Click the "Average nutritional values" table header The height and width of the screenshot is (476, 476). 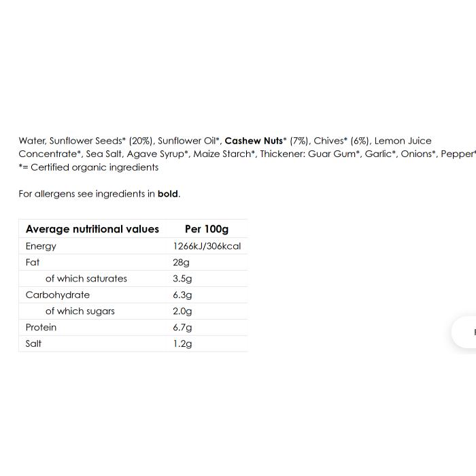[x=92, y=229]
